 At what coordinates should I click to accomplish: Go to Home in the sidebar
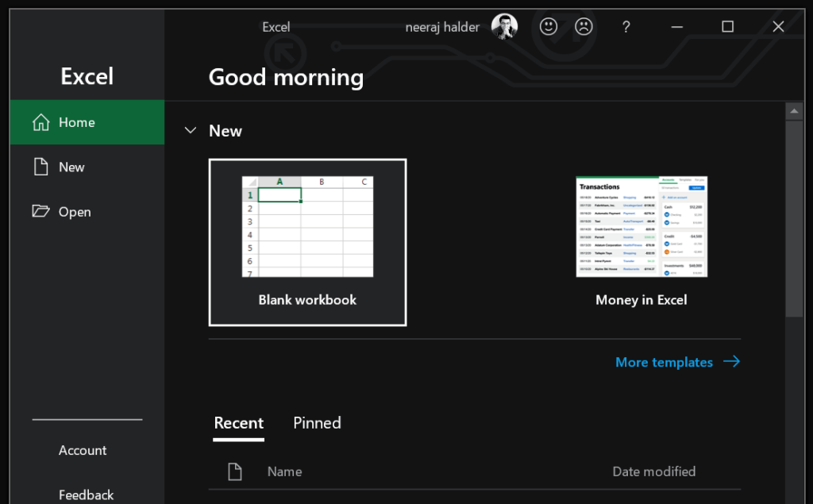(87, 122)
